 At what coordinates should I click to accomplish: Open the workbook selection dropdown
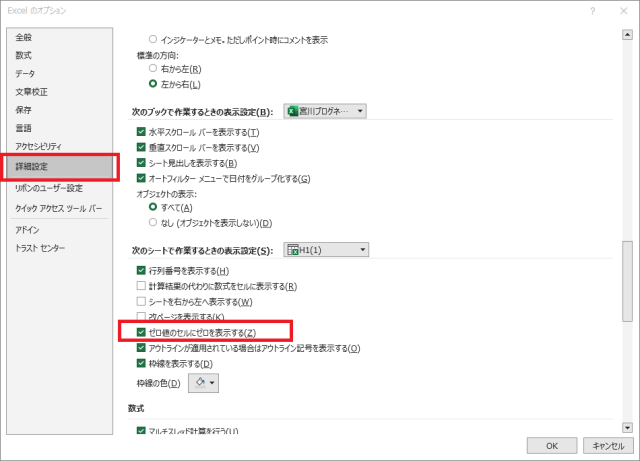[x=325, y=111]
